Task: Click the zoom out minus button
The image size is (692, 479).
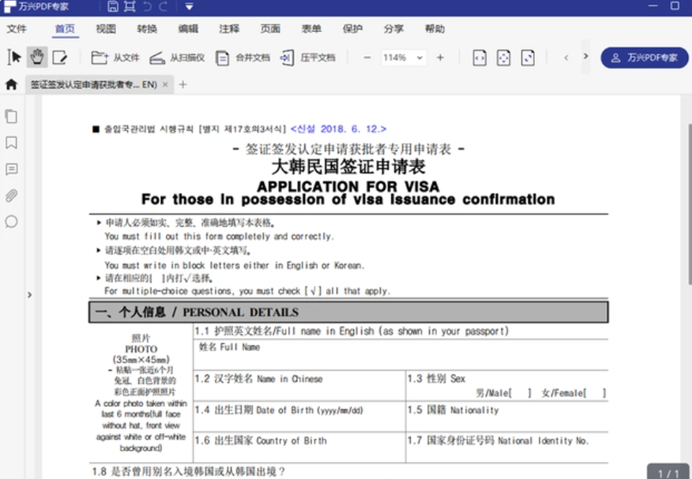Action: pyautogui.click(x=367, y=58)
